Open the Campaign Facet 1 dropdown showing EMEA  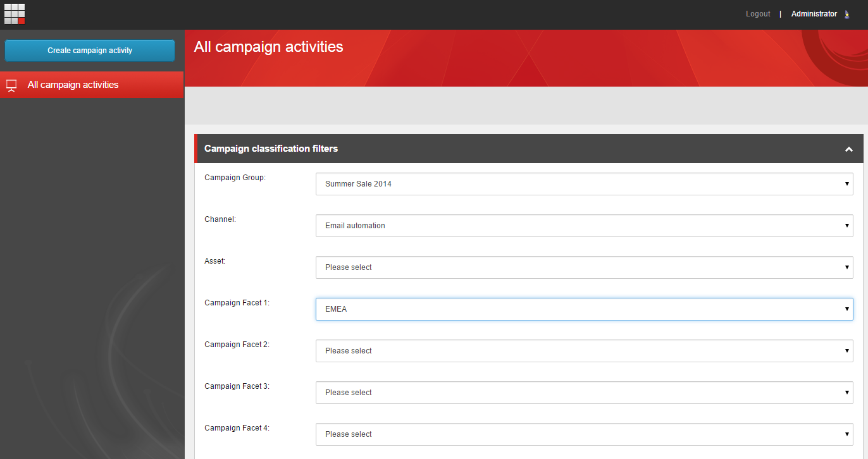point(584,309)
